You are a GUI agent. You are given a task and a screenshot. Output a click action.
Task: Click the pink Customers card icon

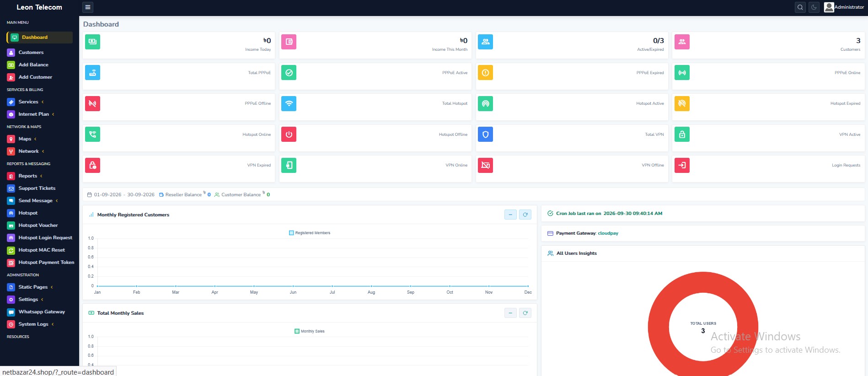coord(682,42)
